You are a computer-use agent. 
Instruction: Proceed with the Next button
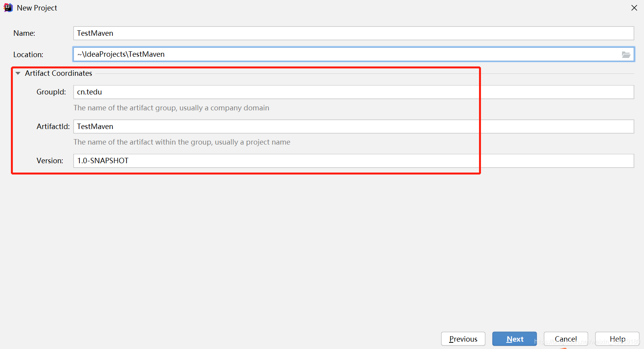tap(514, 339)
